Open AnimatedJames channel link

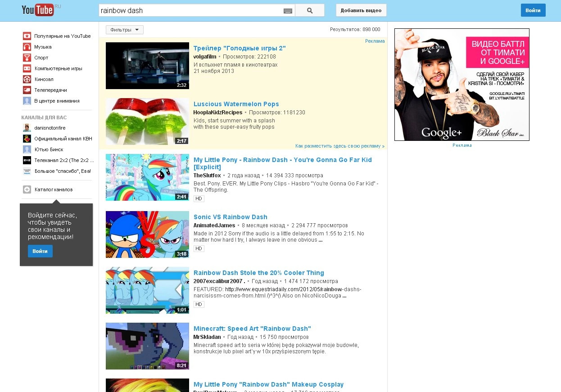click(214, 225)
